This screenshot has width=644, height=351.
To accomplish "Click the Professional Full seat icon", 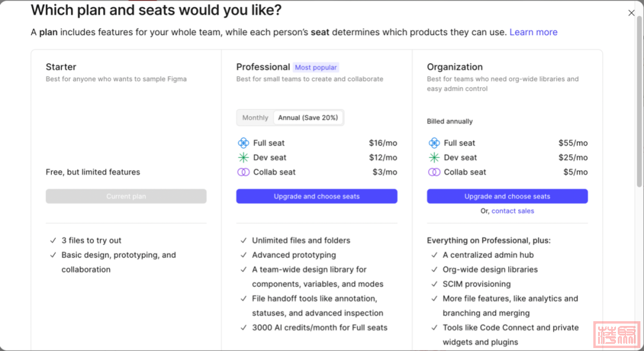I will (x=243, y=143).
